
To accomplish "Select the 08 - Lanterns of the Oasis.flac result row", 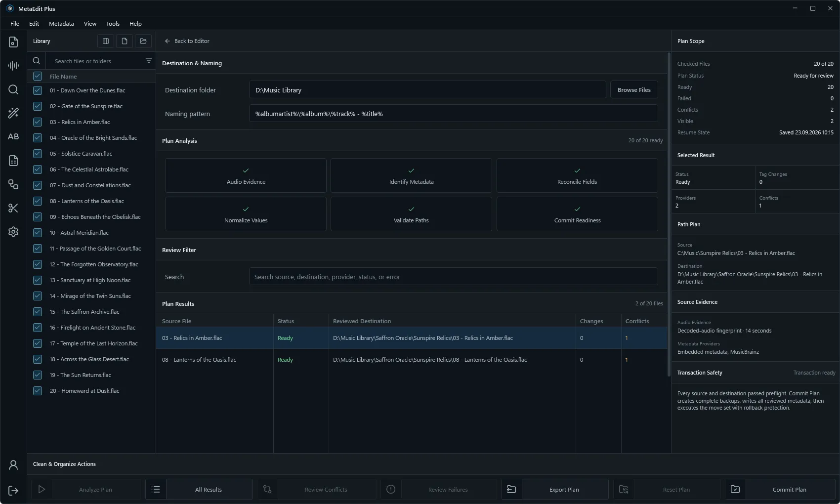I will coord(412,360).
